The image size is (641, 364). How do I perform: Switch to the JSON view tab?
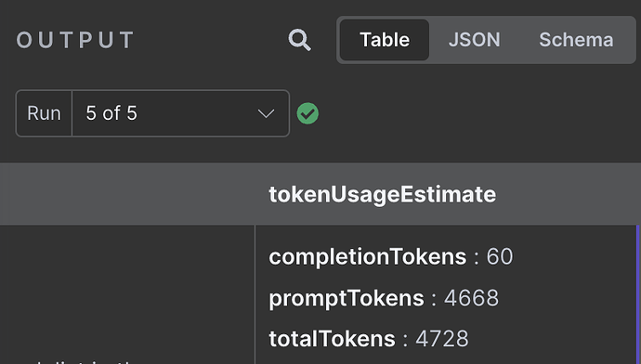click(474, 40)
